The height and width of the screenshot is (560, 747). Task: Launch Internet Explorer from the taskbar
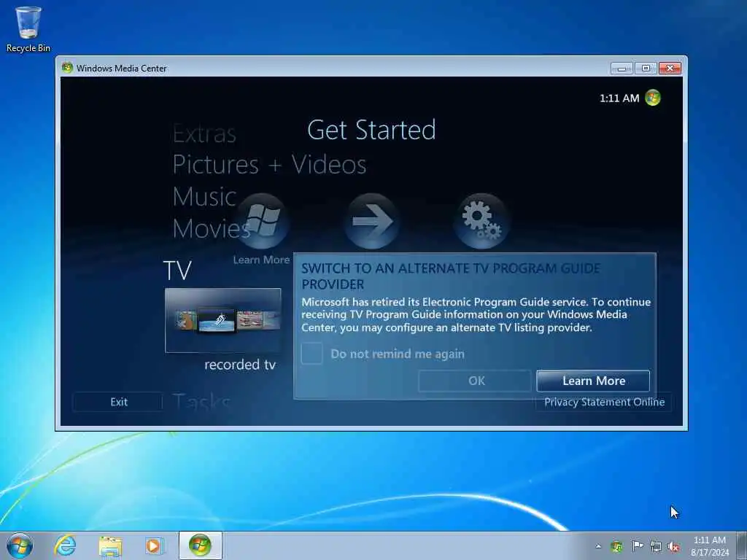(65, 545)
